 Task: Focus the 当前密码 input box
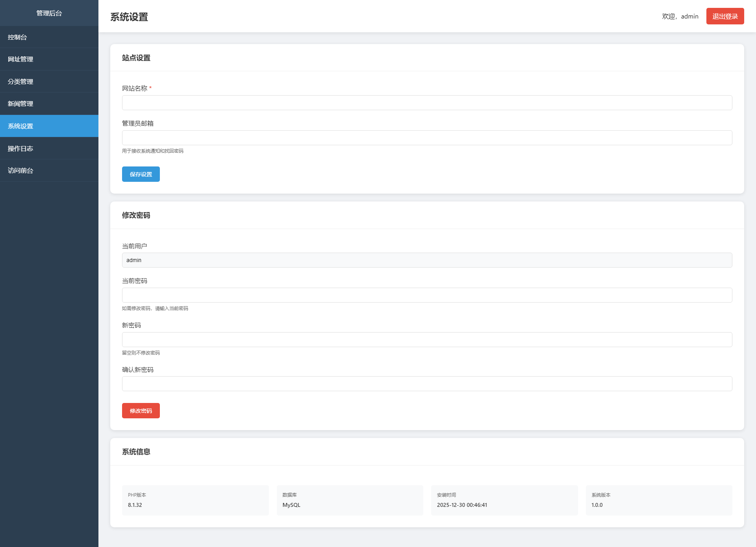click(427, 295)
